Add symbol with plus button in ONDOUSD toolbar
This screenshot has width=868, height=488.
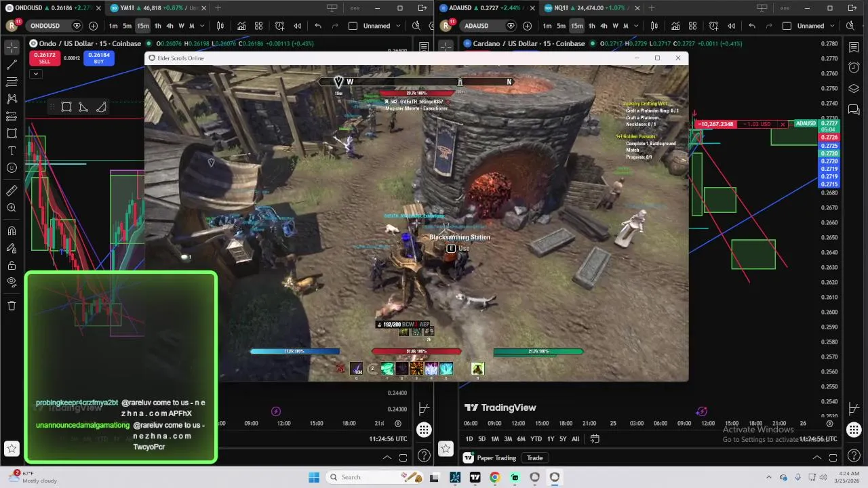93,26
